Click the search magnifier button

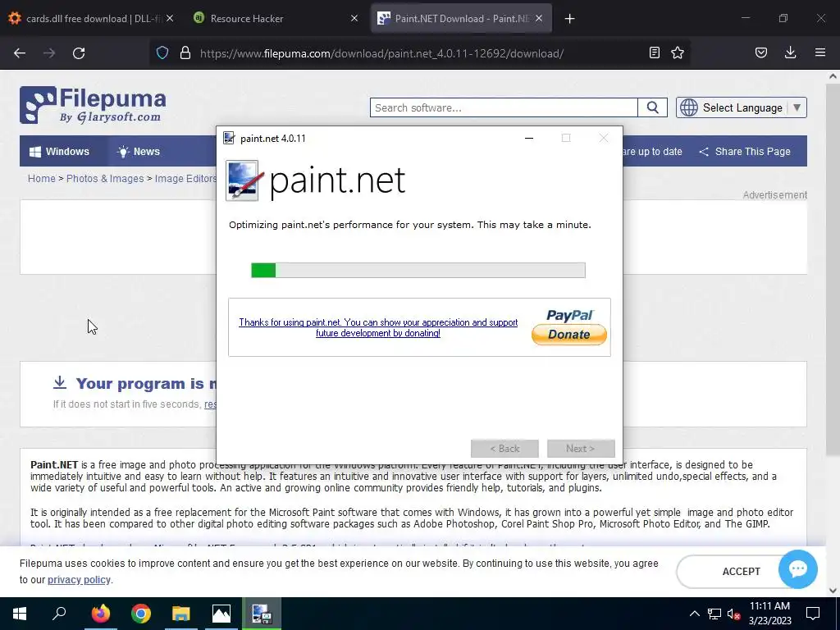tap(652, 107)
